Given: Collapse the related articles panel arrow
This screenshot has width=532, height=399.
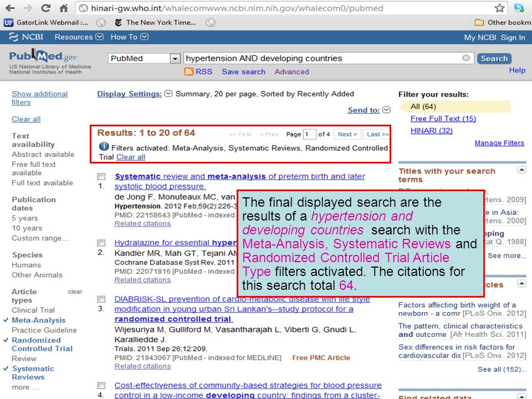Looking at the screenshot, I should [x=522, y=283].
